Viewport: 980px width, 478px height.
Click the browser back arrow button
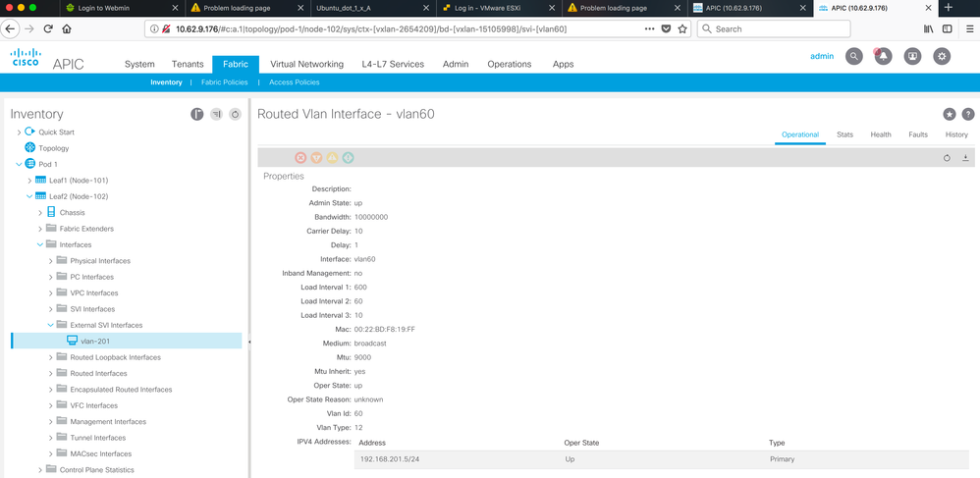click(x=11, y=28)
